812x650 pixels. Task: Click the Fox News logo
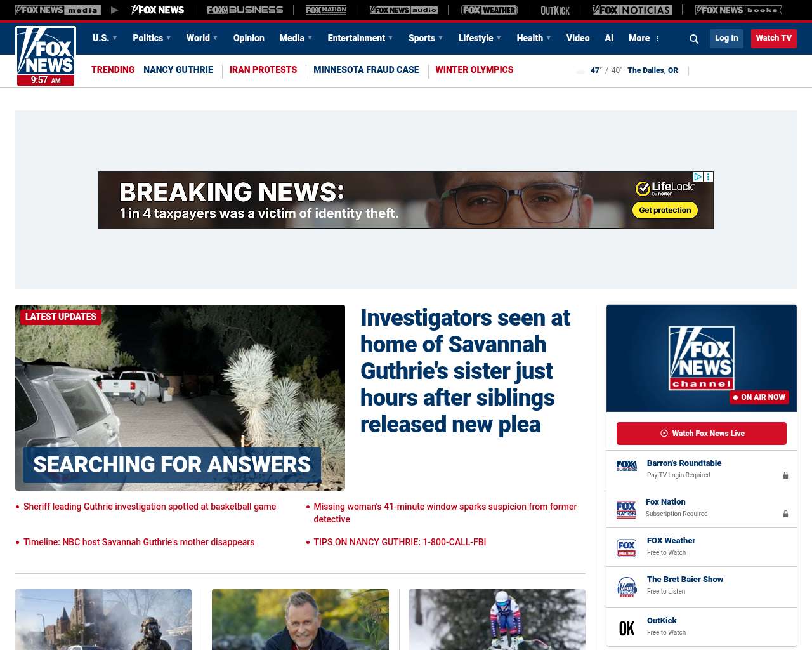pyautogui.click(x=46, y=56)
